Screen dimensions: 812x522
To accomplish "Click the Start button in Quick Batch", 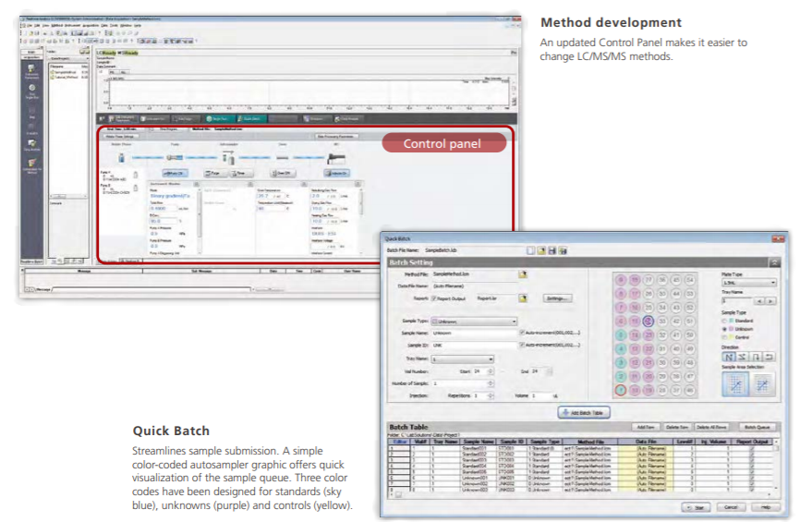I will (696, 507).
